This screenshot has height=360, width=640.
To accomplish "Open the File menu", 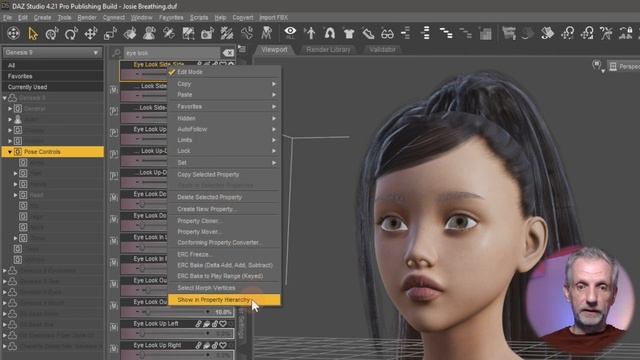I will (x=7, y=18).
